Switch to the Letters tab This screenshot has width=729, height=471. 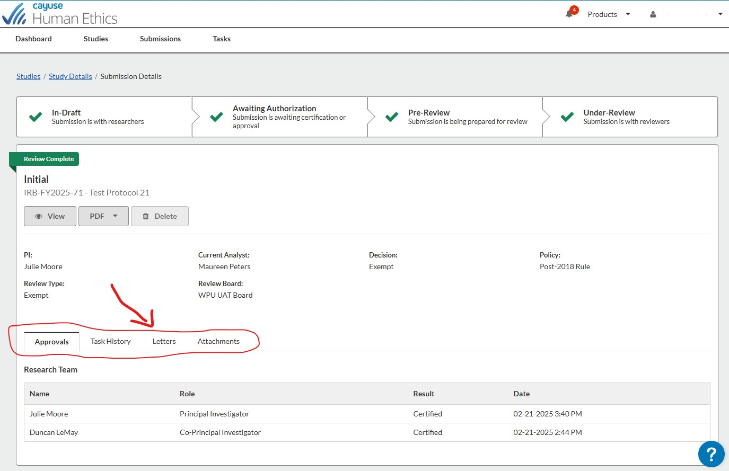pyautogui.click(x=164, y=341)
